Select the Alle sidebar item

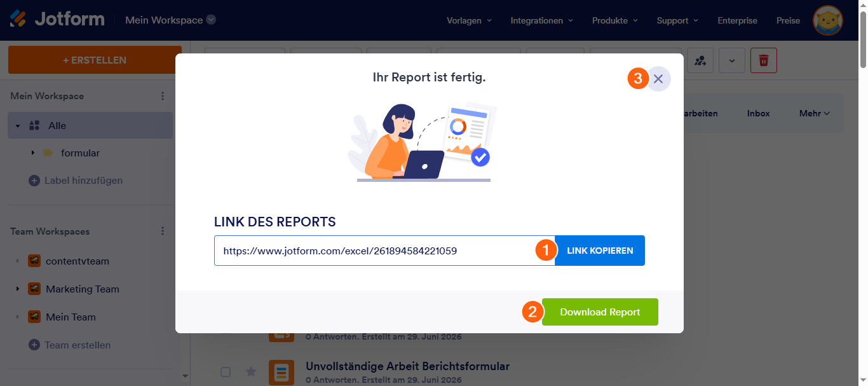pyautogui.click(x=90, y=125)
